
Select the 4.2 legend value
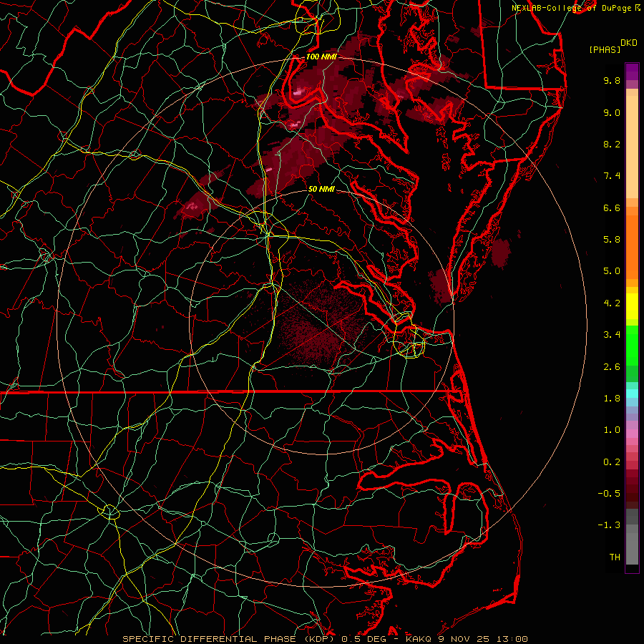[612, 303]
